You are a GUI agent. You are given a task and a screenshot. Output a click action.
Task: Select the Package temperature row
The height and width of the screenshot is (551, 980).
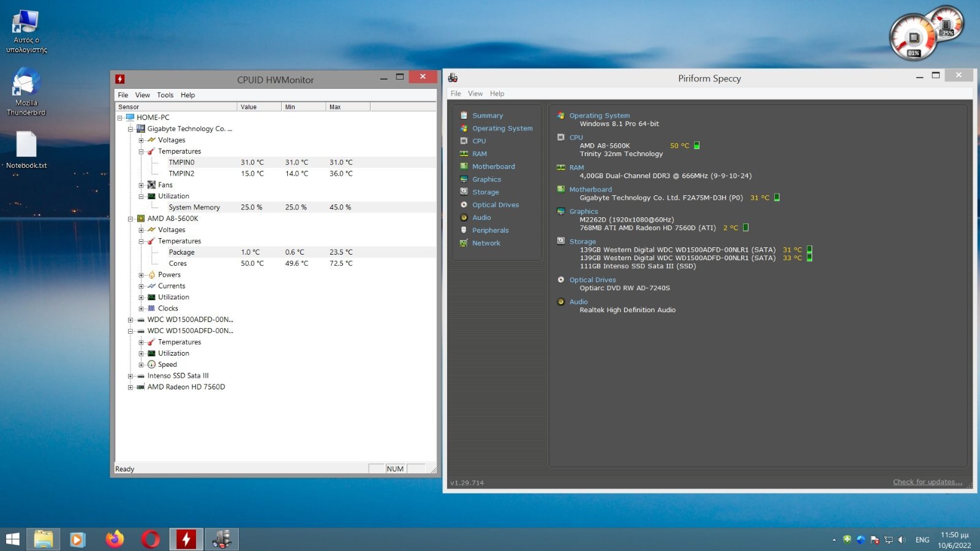point(276,252)
